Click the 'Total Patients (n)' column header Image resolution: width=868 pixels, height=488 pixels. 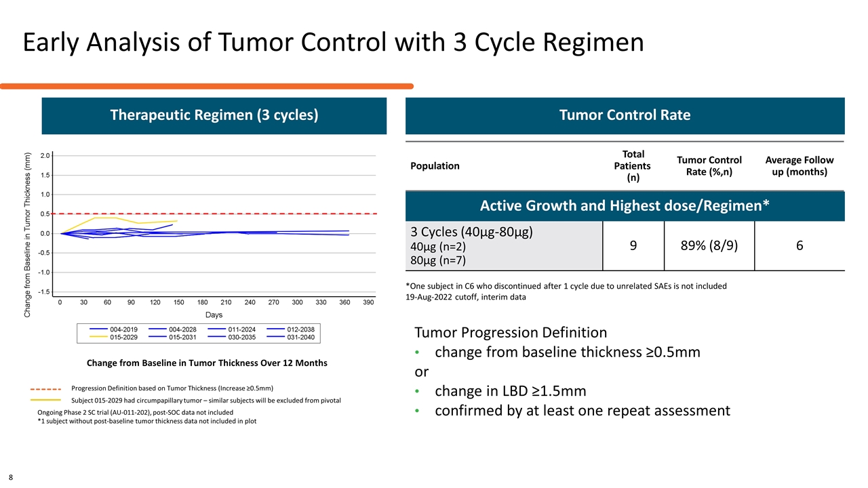[x=632, y=166]
